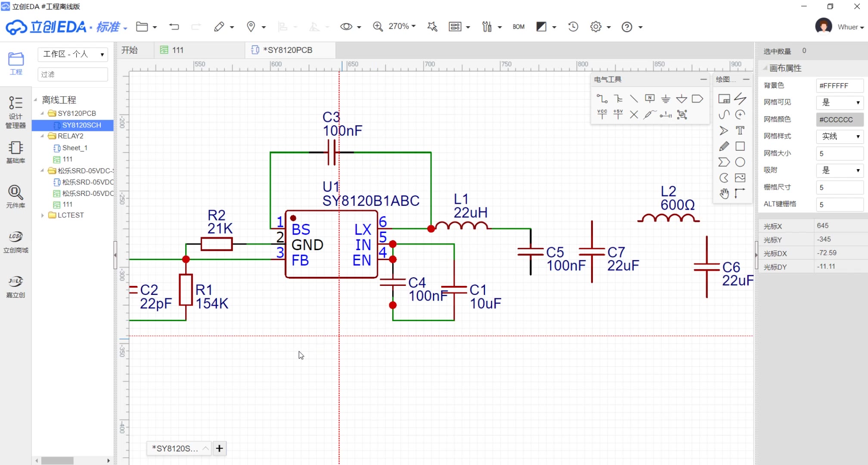Select the Text tool in drawing tools
Viewport: 868px width, 465px height.
(740, 130)
